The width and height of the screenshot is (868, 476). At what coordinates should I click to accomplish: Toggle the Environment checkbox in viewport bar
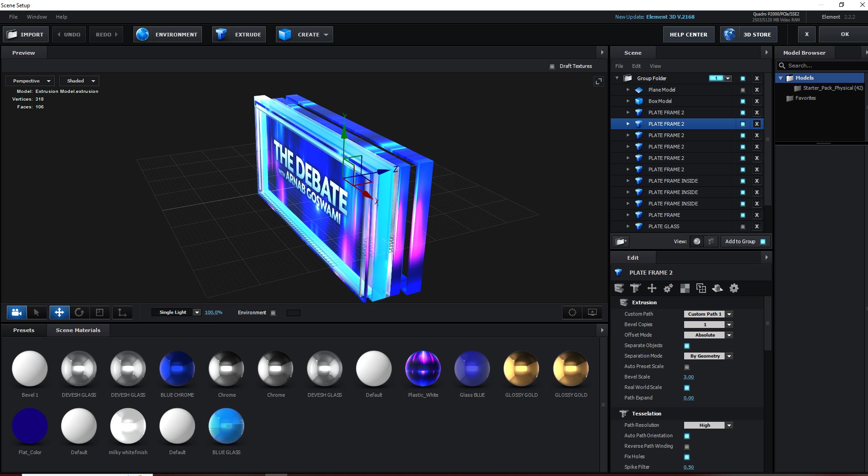click(273, 313)
